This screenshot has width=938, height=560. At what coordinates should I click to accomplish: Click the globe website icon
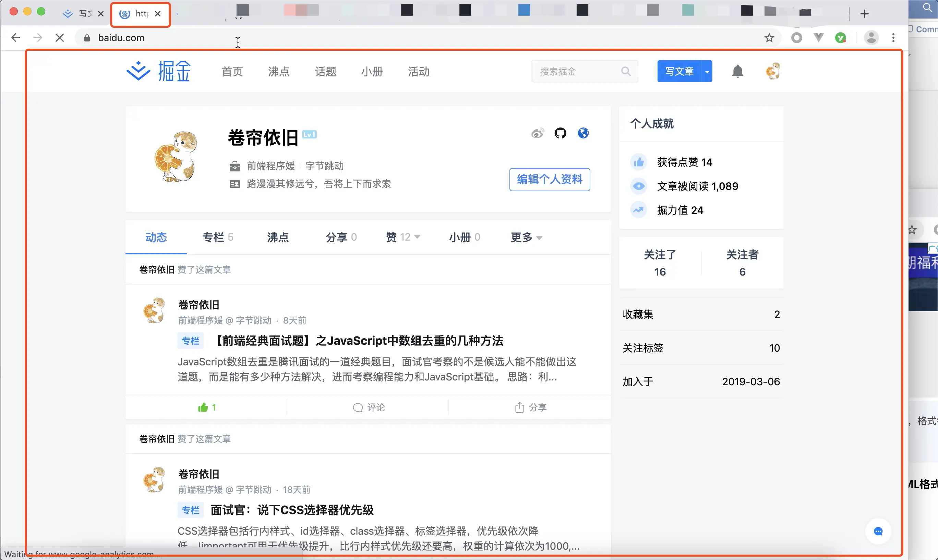[583, 133]
